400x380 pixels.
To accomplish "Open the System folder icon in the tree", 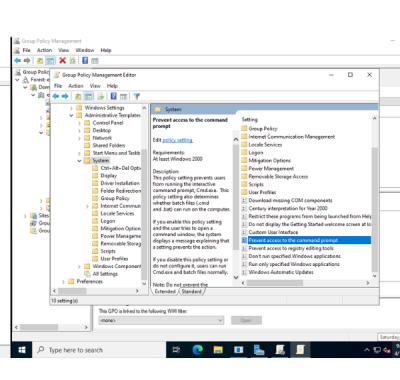I will [87, 161].
